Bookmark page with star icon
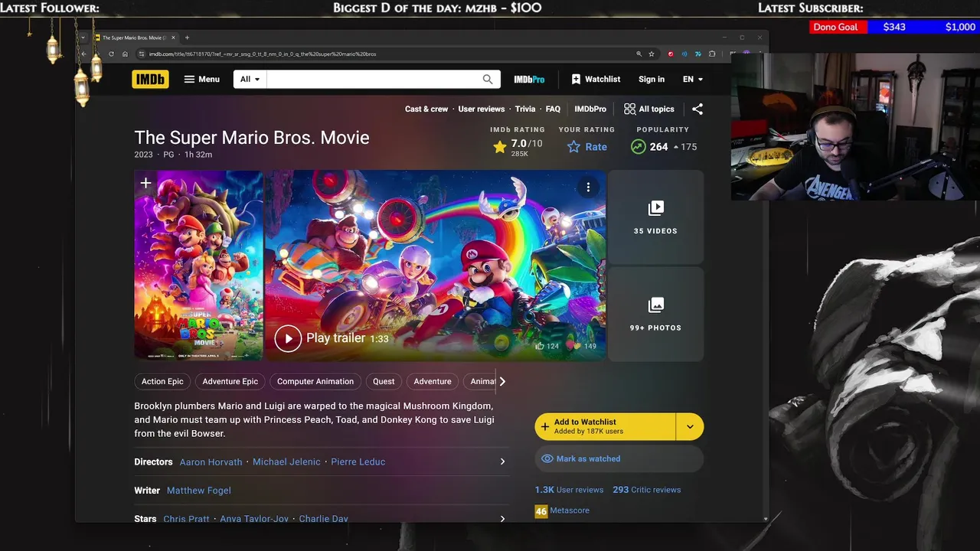 (x=652, y=54)
